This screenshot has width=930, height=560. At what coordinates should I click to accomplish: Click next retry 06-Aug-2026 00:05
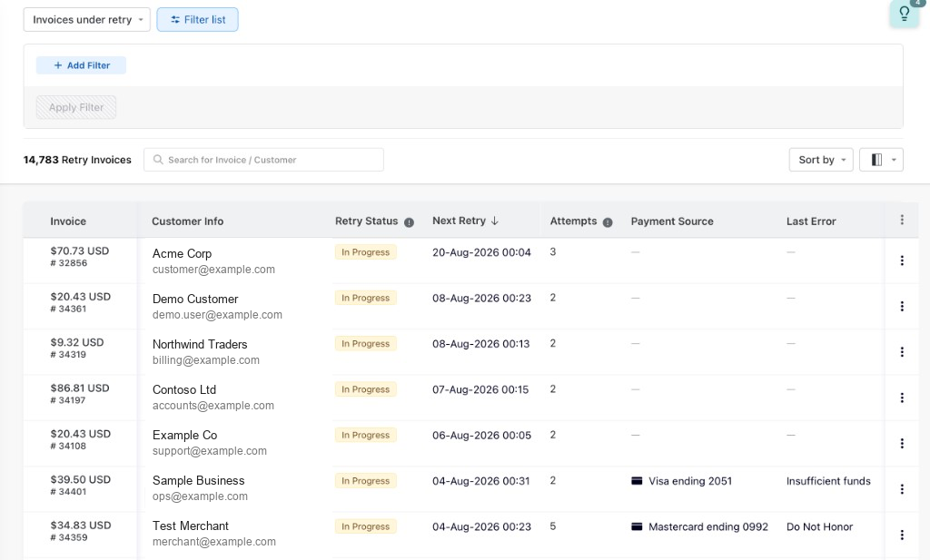point(481,435)
